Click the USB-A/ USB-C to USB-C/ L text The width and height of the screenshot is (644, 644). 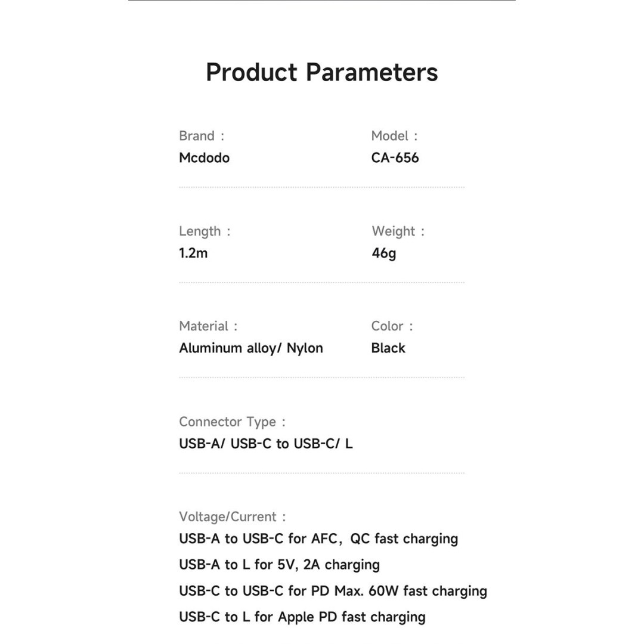pos(266,444)
